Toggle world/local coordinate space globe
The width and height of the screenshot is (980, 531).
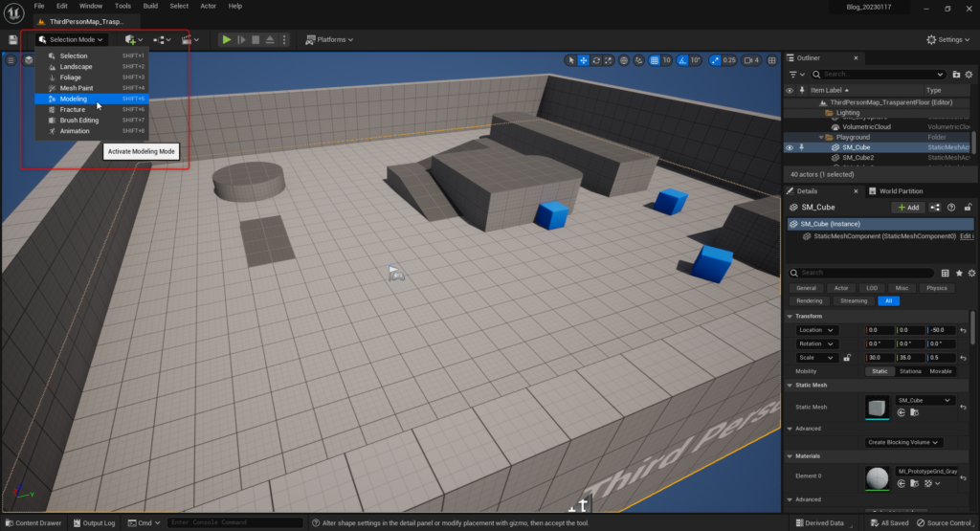coord(624,60)
